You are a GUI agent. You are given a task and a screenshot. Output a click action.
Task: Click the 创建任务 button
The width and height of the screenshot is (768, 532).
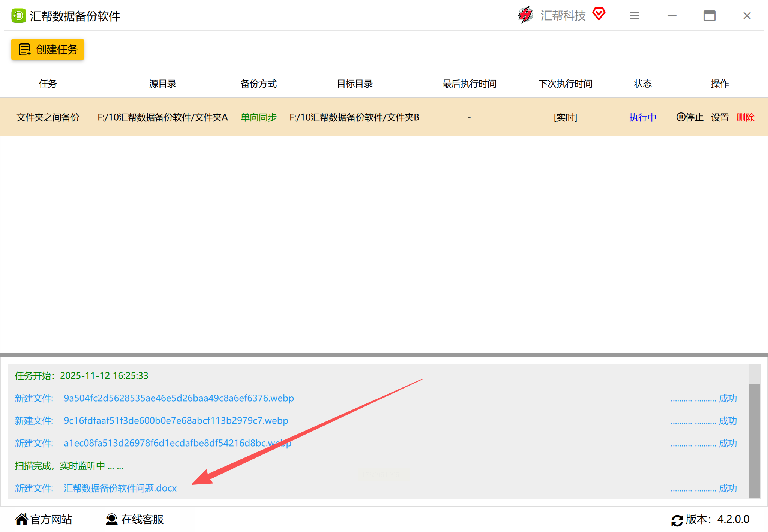click(x=48, y=49)
